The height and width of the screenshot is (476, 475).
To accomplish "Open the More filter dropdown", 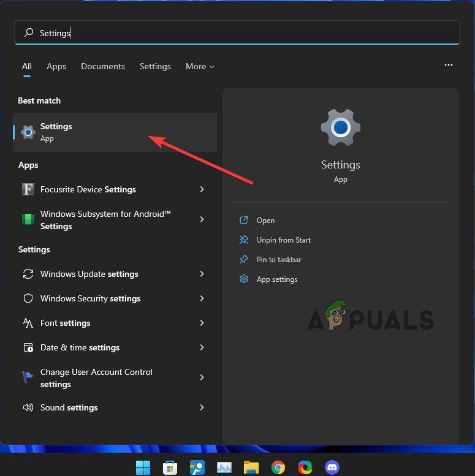I will click(x=200, y=66).
